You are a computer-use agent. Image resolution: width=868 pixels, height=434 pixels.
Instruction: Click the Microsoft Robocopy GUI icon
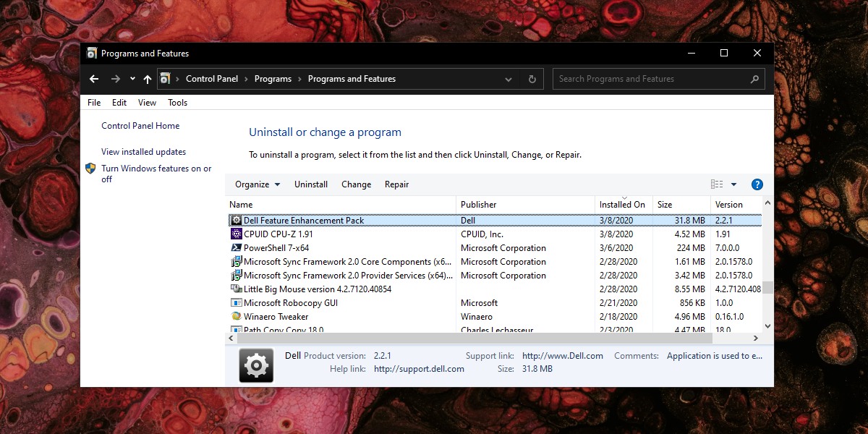236,302
